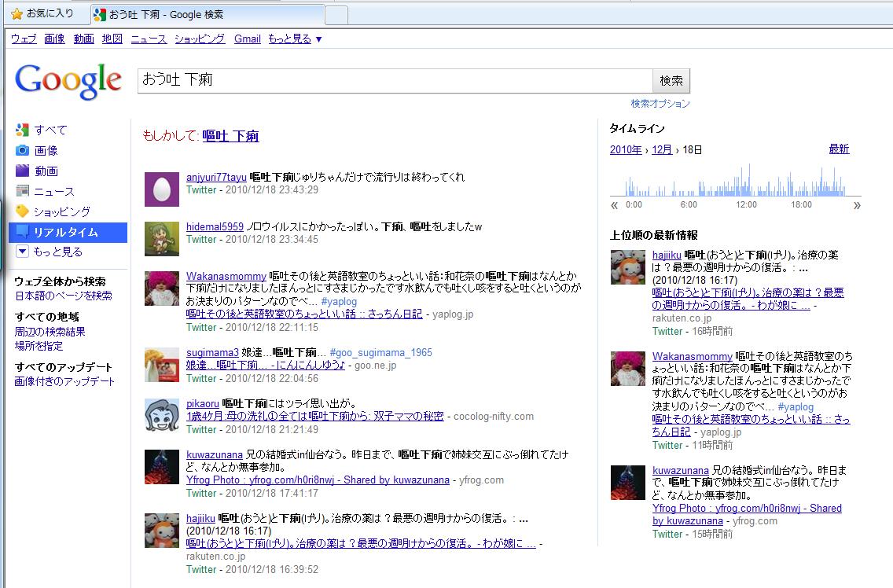The height and width of the screenshot is (588, 893).
Task: Click into the search input field
Action: pos(395,81)
